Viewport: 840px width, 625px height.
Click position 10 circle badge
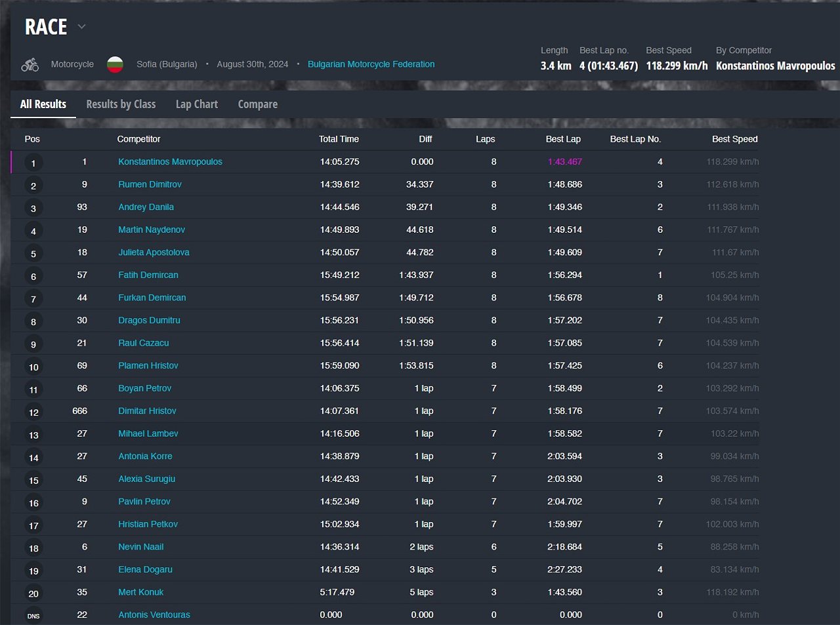33,367
